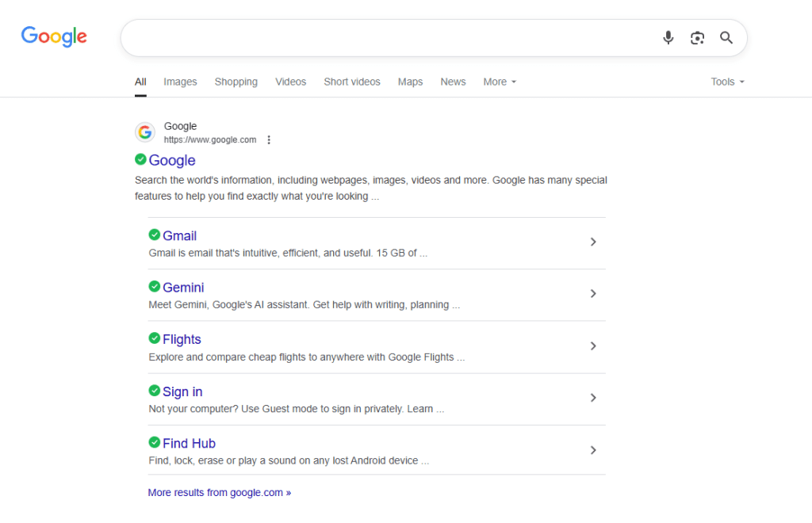Click green verified checkmark next to Gmail

coord(155,235)
